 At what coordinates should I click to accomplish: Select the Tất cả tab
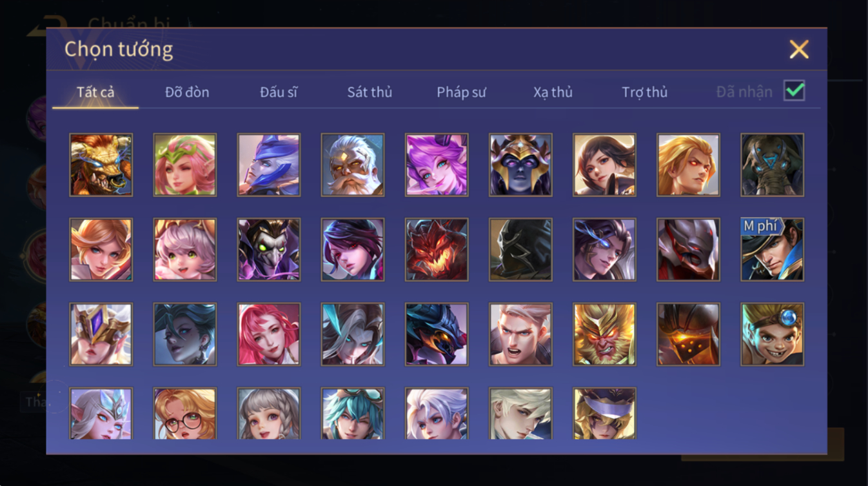(95, 92)
